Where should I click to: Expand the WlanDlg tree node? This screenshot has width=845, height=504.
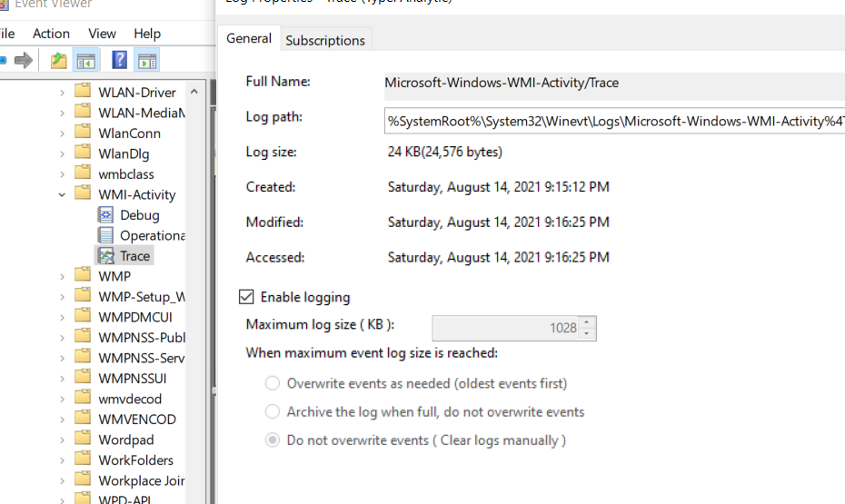pyautogui.click(x=62, y=154)
